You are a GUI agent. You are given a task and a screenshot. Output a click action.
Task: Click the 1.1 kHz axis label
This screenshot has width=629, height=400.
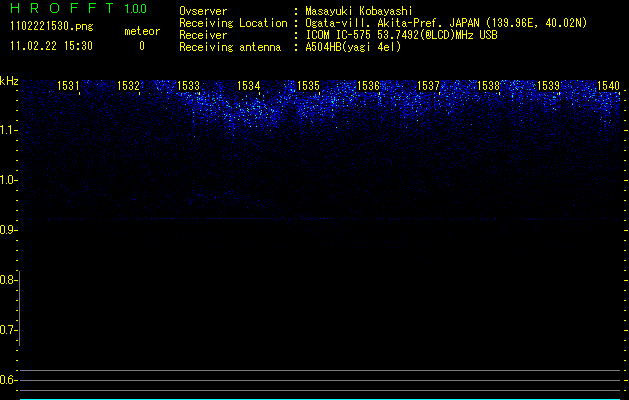tap(7, 130)
